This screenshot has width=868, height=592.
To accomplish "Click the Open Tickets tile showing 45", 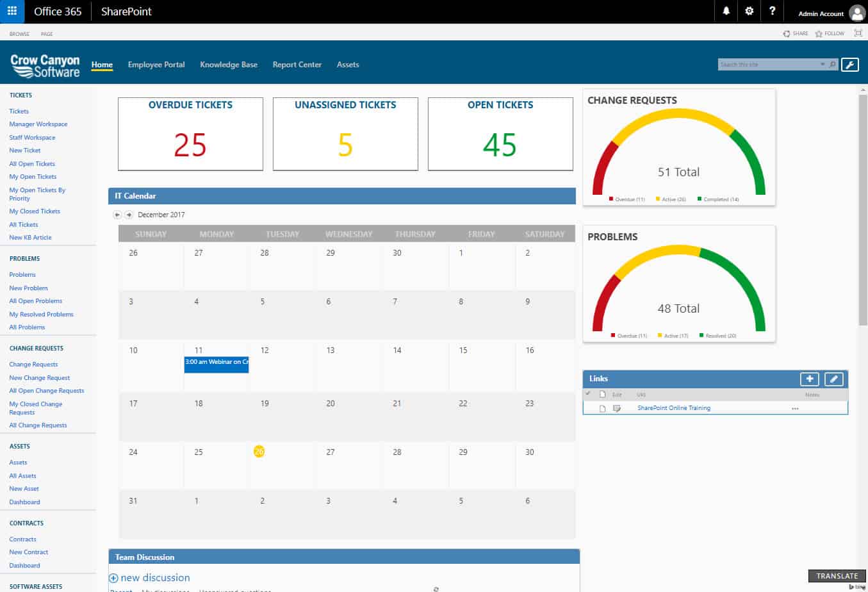I will coord(500,134).
